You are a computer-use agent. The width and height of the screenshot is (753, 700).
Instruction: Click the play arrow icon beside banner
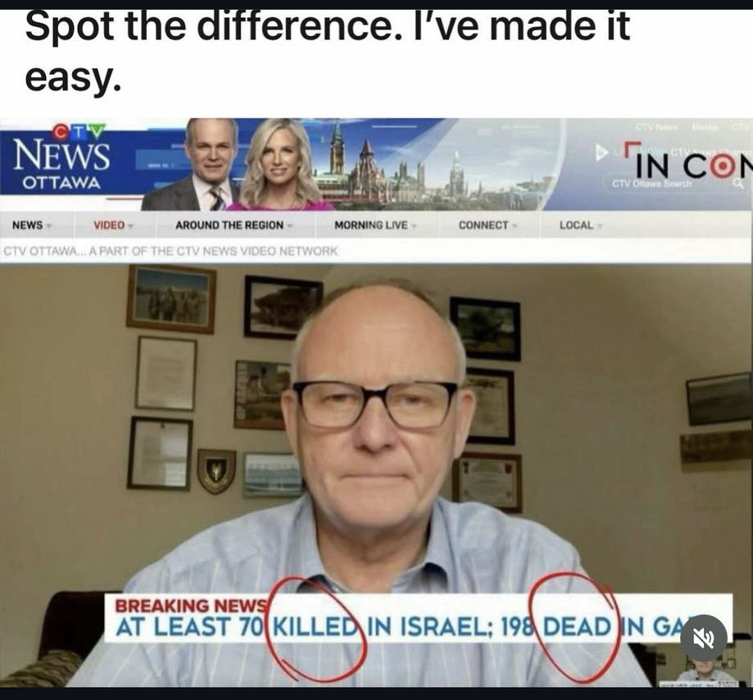tap(601, 152)
